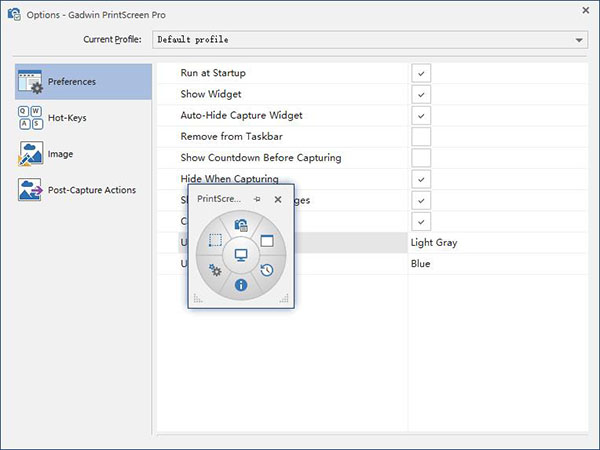Screen dimensions: 600x450
Task: Click the Gadwin PrintScreen title bar icon
Action: [x=14, y=14]
